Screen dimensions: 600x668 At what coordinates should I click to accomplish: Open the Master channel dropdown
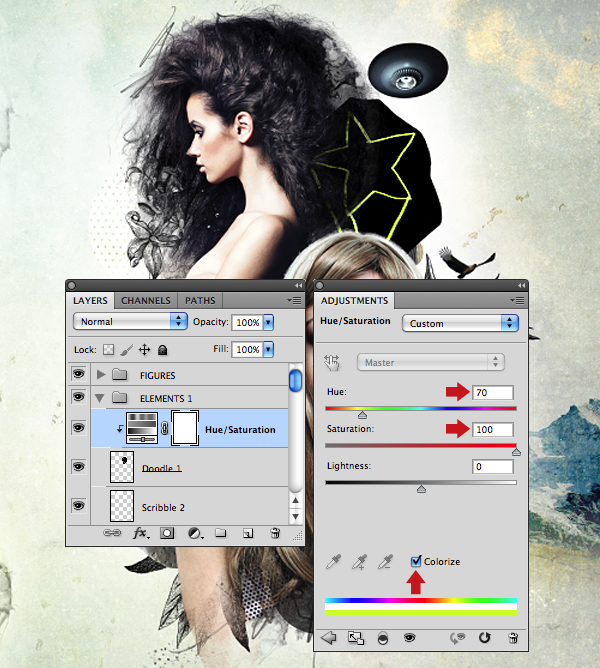click(430, 363)
